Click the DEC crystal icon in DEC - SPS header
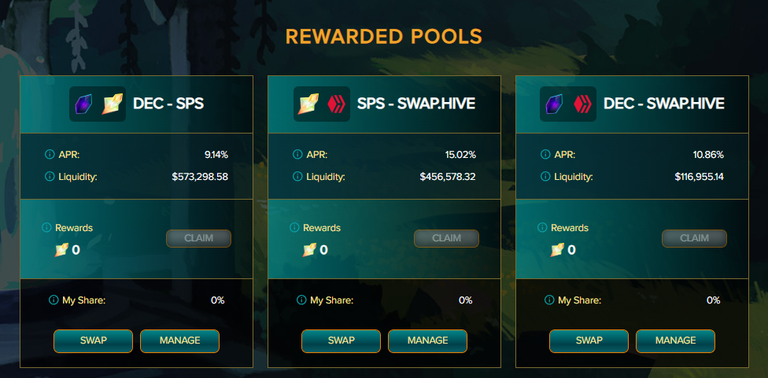The image size is (768, 378). pos(83,104)
